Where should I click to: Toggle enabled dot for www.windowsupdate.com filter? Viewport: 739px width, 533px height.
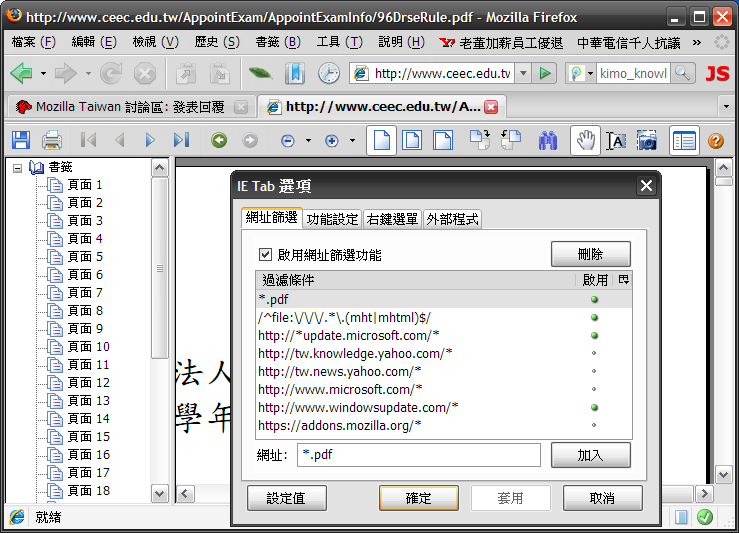[x=594, y=407]
